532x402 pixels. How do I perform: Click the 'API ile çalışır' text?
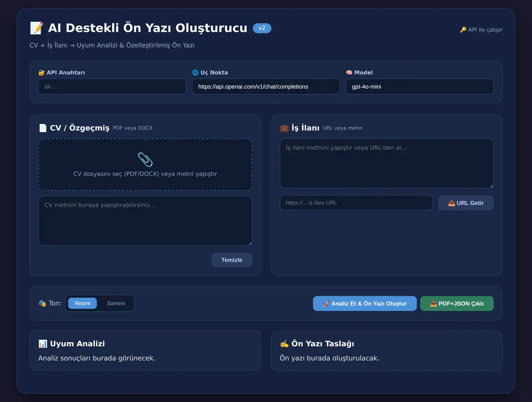coord(485,30)
